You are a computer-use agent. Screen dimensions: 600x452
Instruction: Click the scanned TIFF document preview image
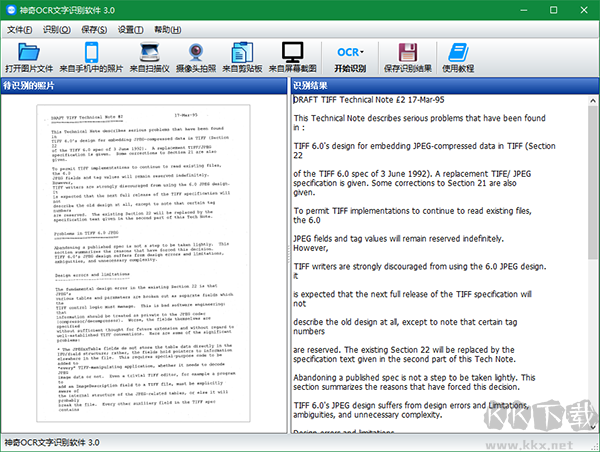click(143, 263)
